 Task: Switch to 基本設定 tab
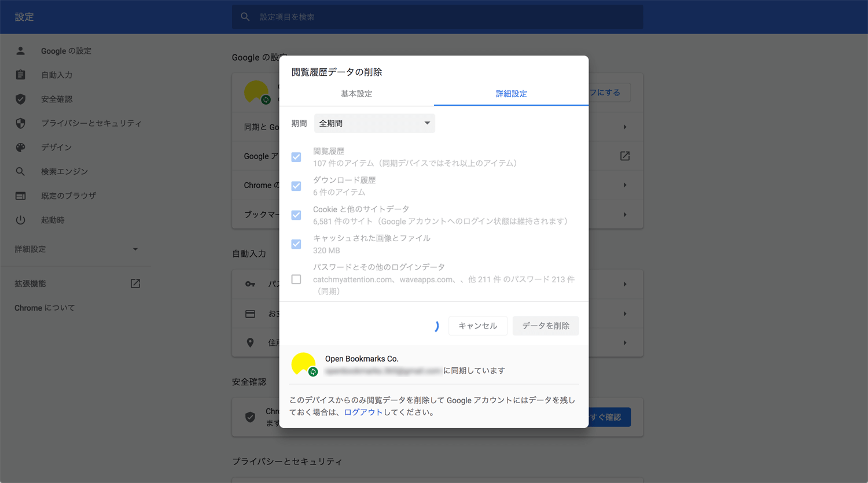coord(356,94)
